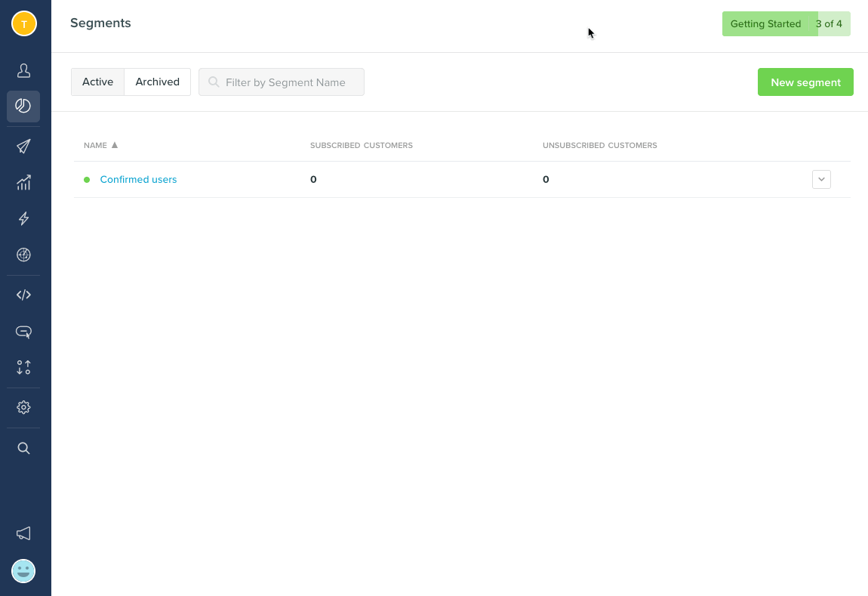
Task: View Metrics using the chart icon
Action: [23, 182]
